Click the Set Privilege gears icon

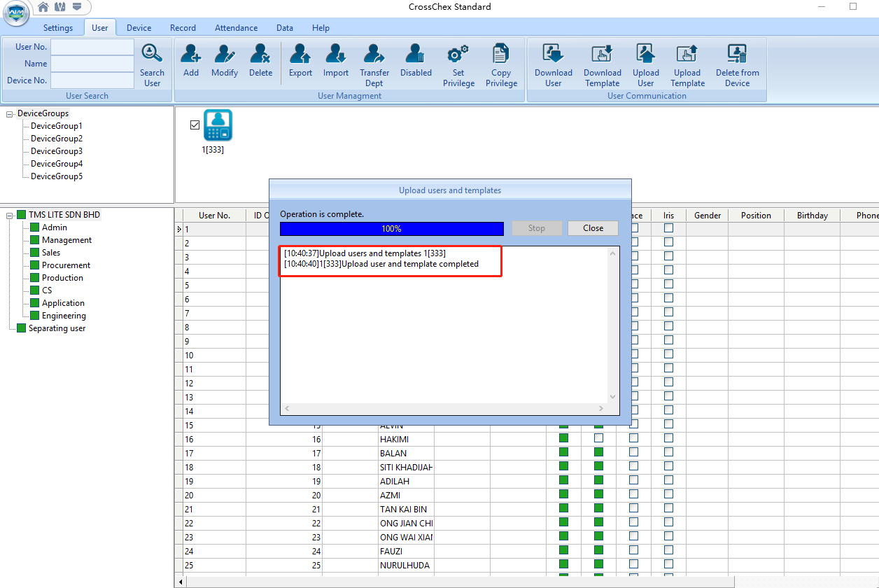[458, 55]
